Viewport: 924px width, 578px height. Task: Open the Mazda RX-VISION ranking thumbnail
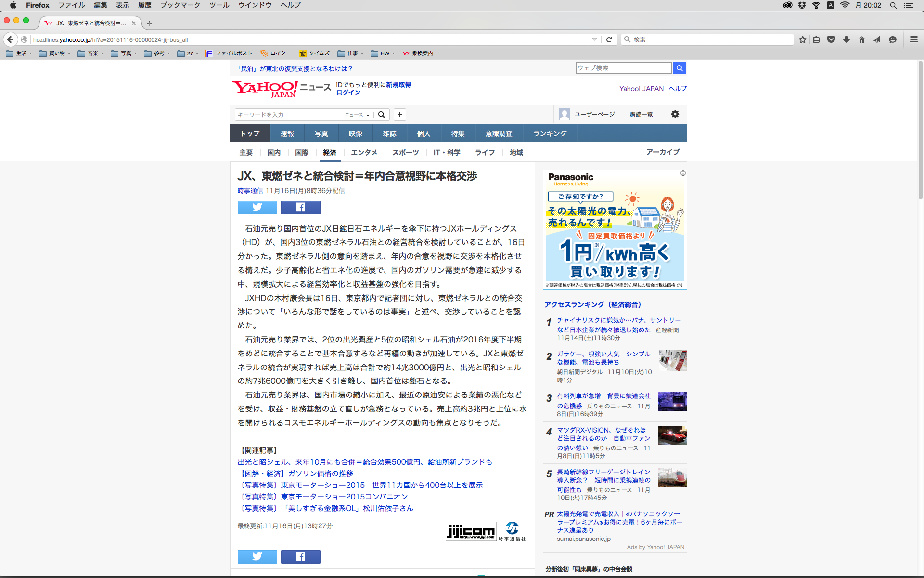[x=672, y=435]
